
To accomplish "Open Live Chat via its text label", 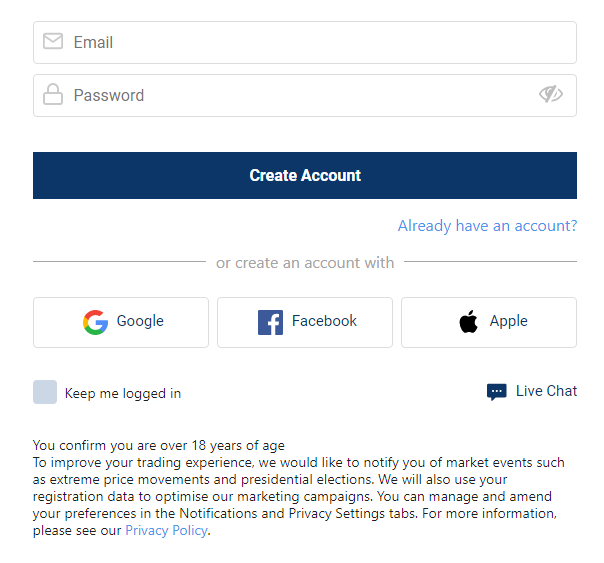I will 546,391.
